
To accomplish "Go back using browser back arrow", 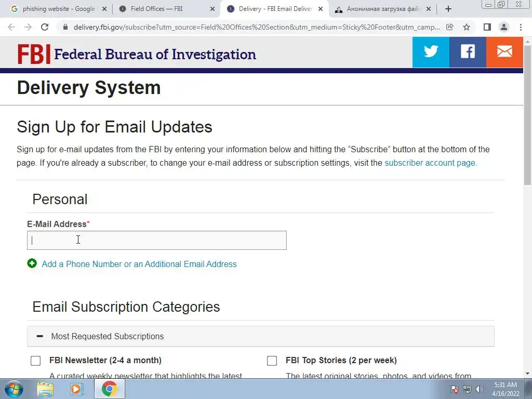I will point(11,27).
